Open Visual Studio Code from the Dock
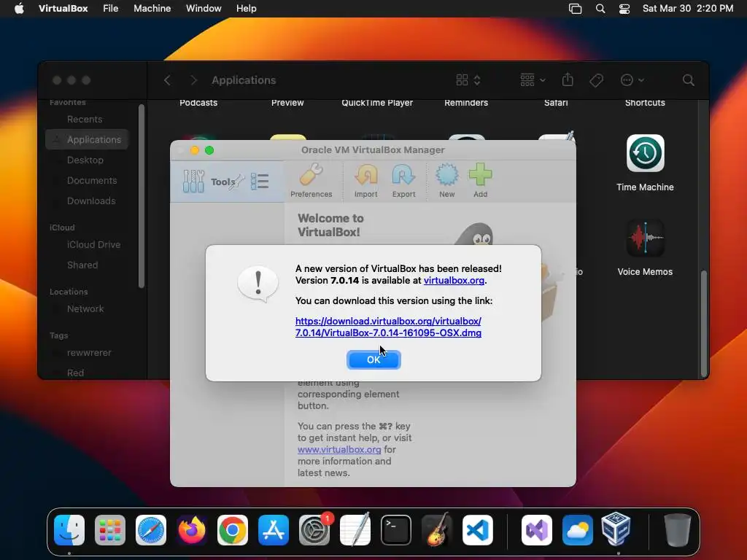The width and height of the screenshot is (747, 560). 478,529
